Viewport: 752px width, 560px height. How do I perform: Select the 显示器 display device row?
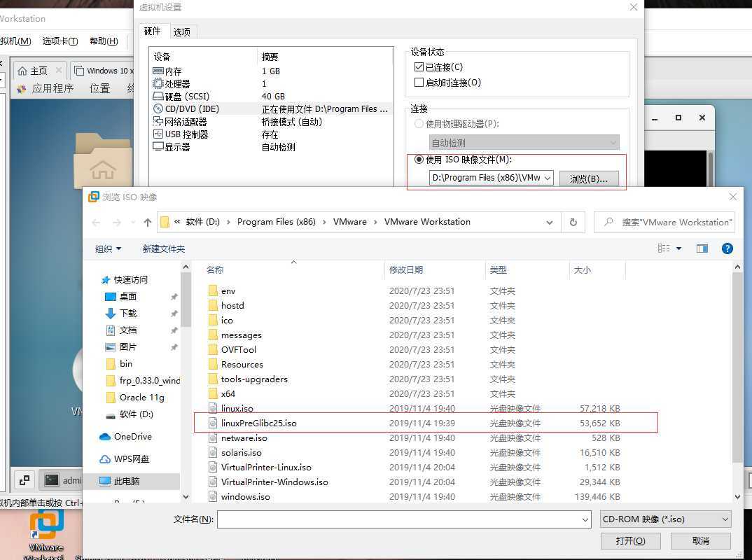(271, 147)
